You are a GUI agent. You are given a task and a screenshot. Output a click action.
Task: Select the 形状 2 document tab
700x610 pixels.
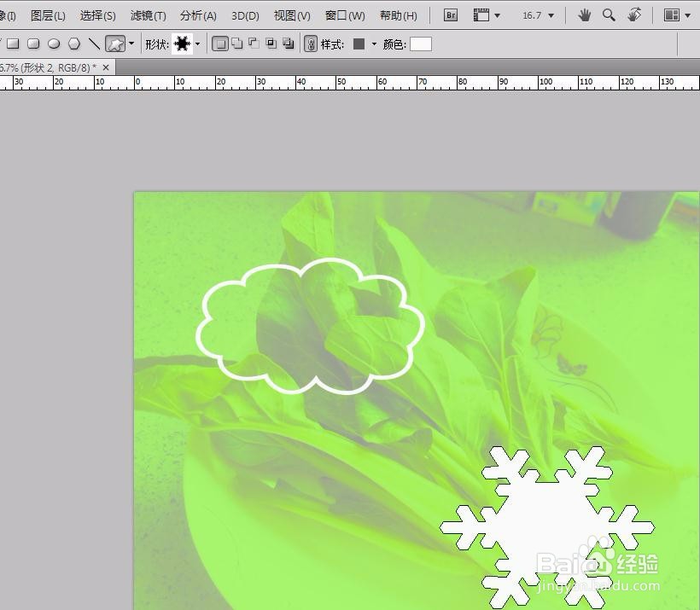click(48, 68)
